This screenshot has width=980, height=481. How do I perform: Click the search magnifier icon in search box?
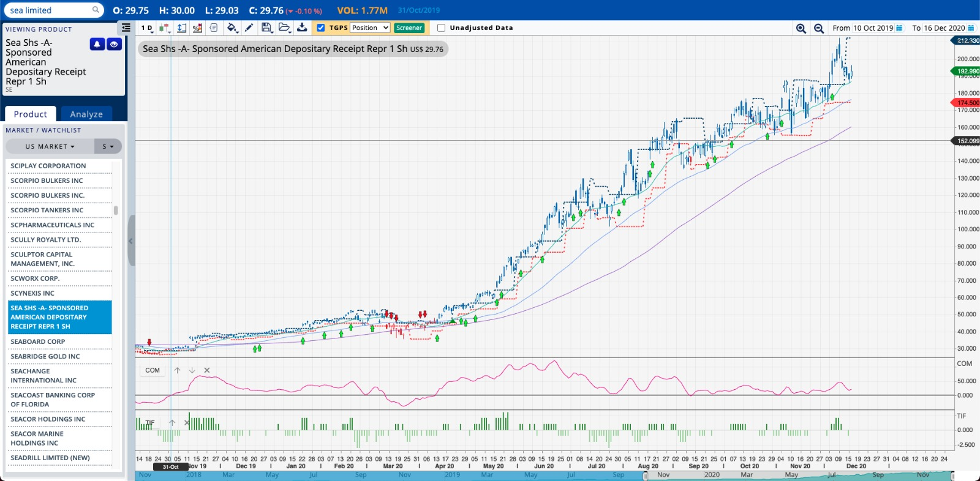click(x=96, y=10)
